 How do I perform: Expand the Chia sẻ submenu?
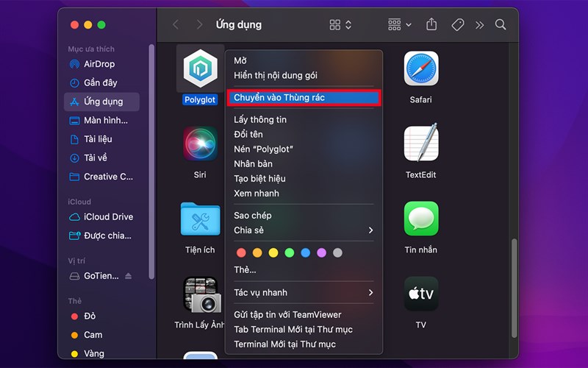(x=304, y=230)
